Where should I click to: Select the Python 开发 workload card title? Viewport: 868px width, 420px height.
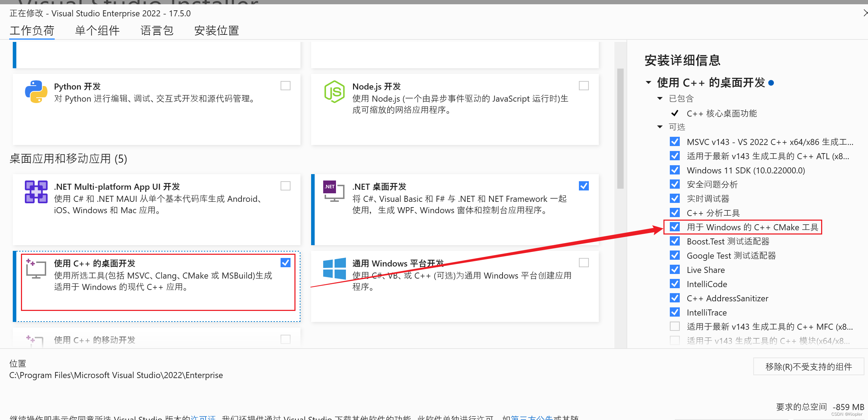coord(77,86)
